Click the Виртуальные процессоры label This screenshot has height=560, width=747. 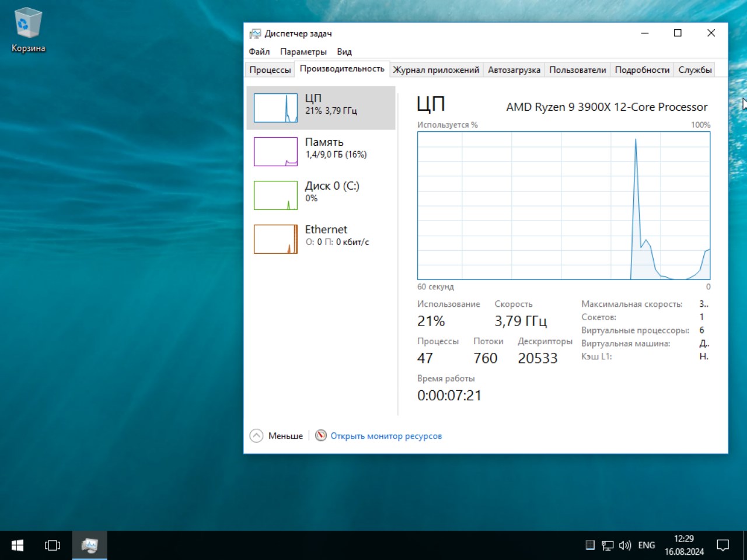coord(635,330)
